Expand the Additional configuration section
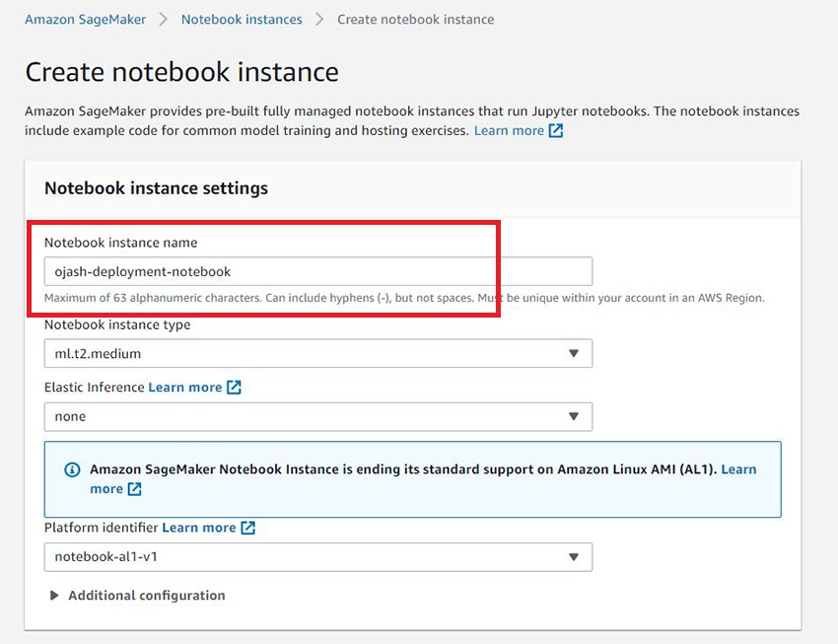The image size is (838, 644). [x=137, y=596]
